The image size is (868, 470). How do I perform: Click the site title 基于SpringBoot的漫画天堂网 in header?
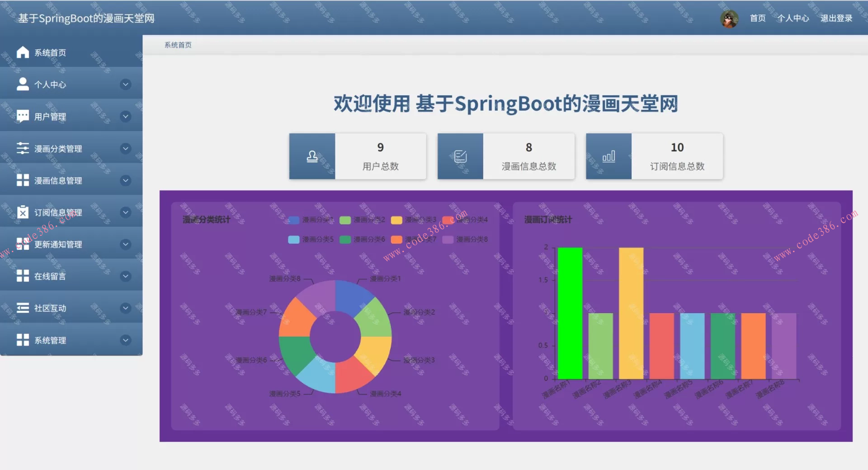click(x=86, y=18)
